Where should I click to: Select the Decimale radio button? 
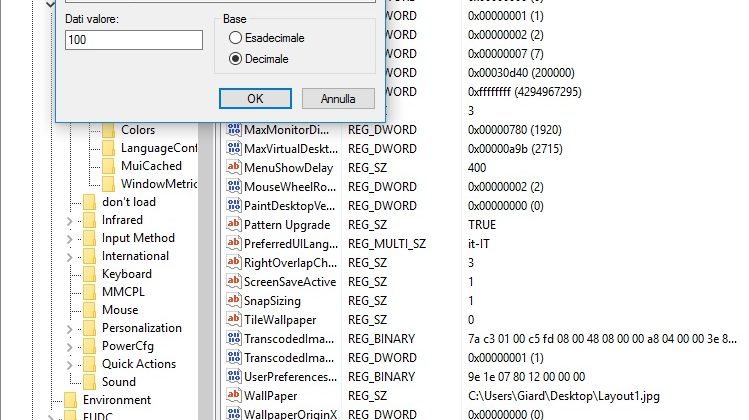pos(235,59)
